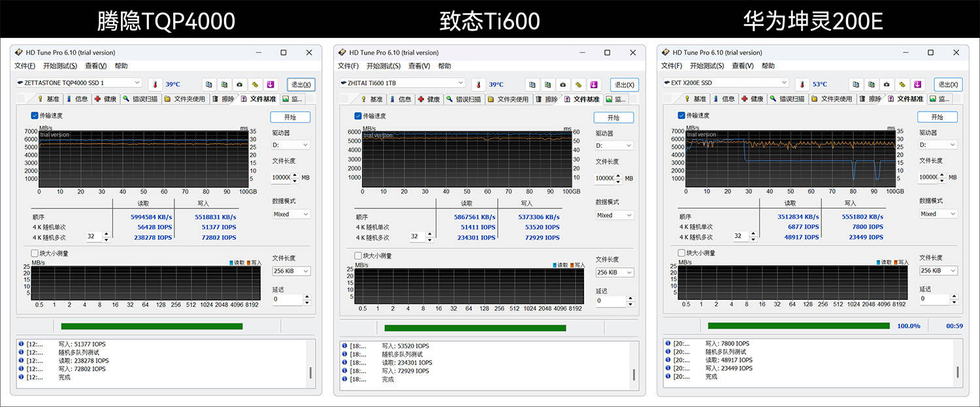Click thermometer icon in TQP4000 window
The height and width of the screenshot is (407, 980).
[x=155, y=84]
